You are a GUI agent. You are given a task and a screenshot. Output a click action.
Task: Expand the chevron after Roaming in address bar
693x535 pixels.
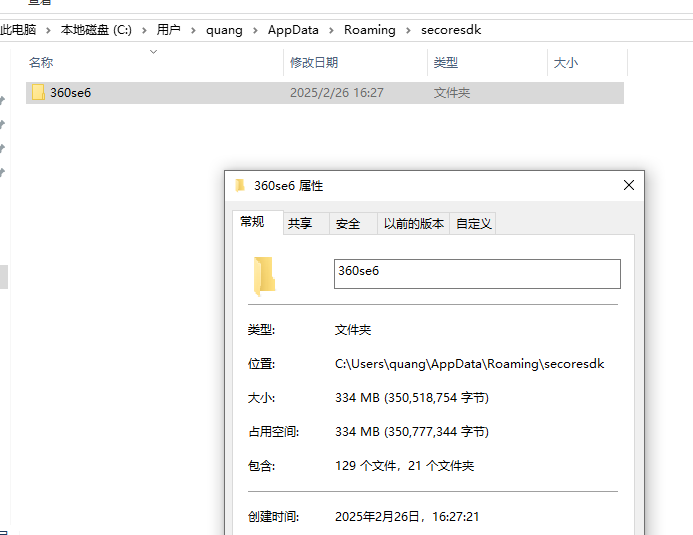tap(408, 30)
